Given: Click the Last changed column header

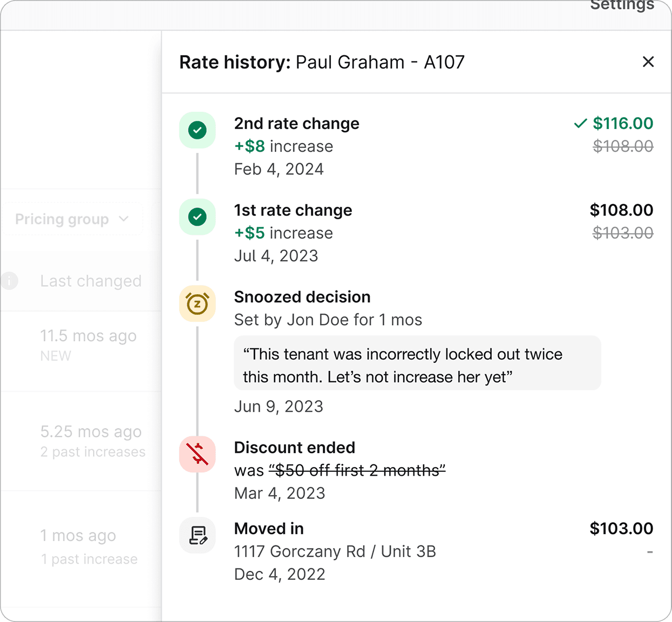Looking at the screenshot, I should tap(91, 281).
